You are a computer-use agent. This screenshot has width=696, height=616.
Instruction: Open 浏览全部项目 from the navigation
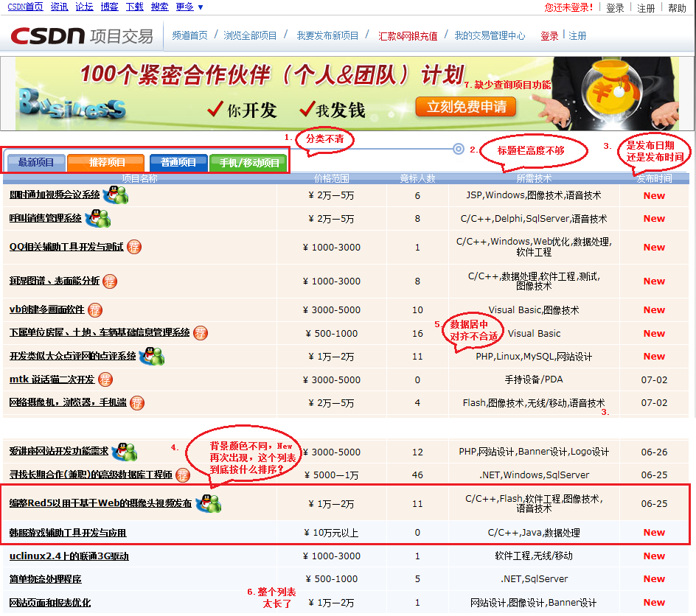point(250,35)
